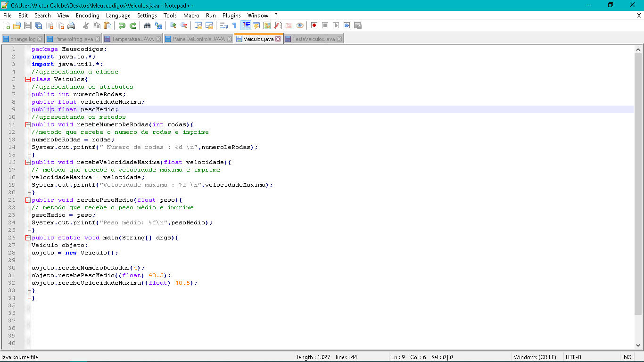Switch to the TesteVeiculos.java tab
The image size is (644, 362).
coord(313,39)
